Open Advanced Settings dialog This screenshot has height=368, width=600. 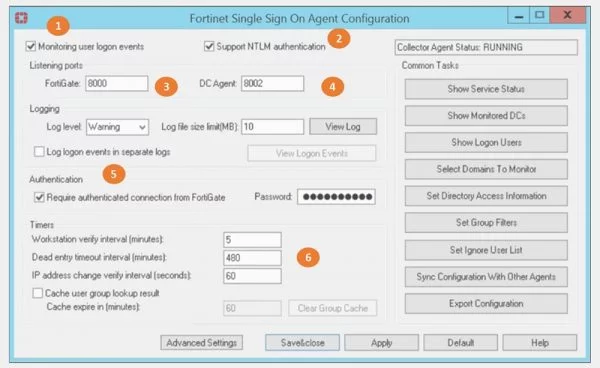point(202,343)
